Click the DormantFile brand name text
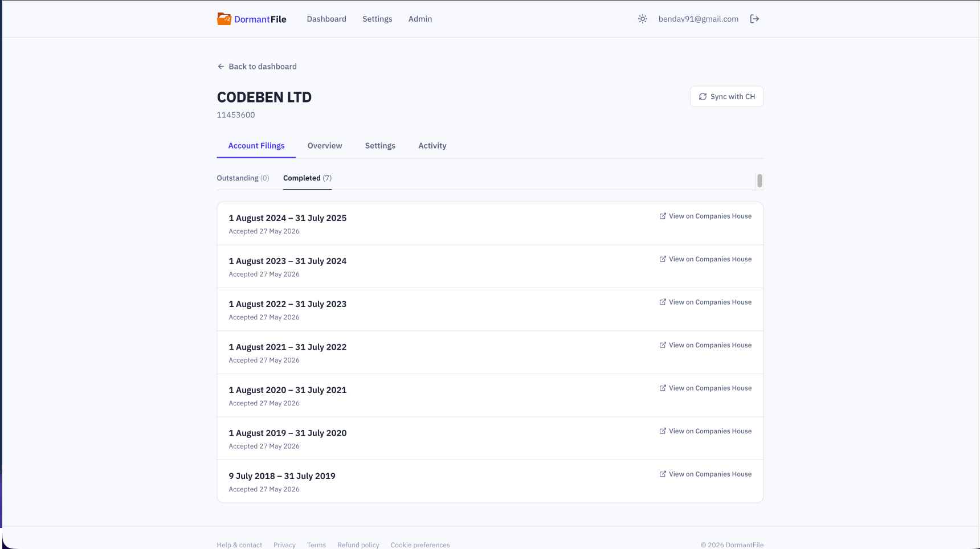 point(260,19)
